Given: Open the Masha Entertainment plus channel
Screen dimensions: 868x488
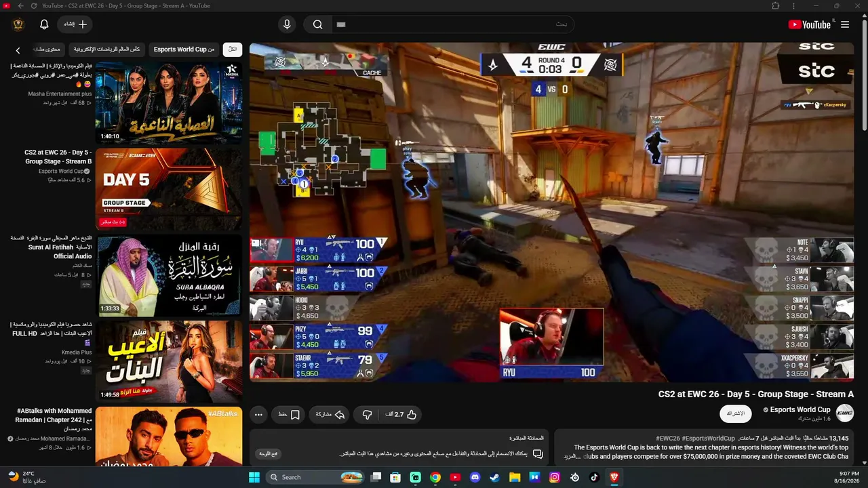Looking at the screenshot, I should pos(60,94).
